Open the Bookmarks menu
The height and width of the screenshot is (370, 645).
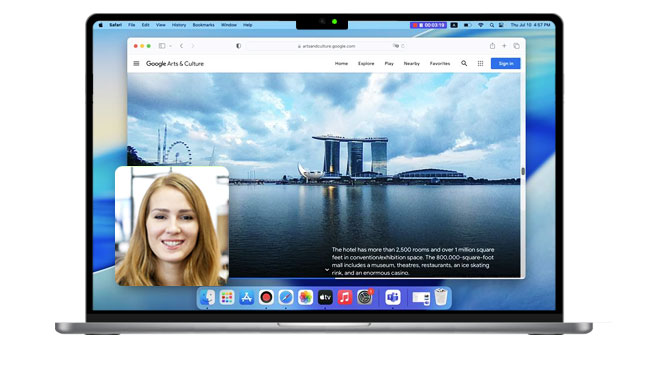[x=204, y=25]
